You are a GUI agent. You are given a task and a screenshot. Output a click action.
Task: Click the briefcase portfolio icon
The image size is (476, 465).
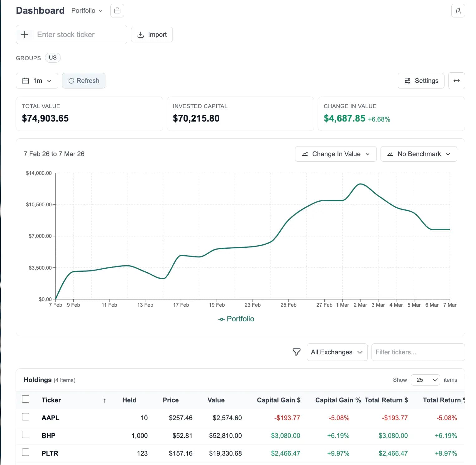[x=117, y=10]
